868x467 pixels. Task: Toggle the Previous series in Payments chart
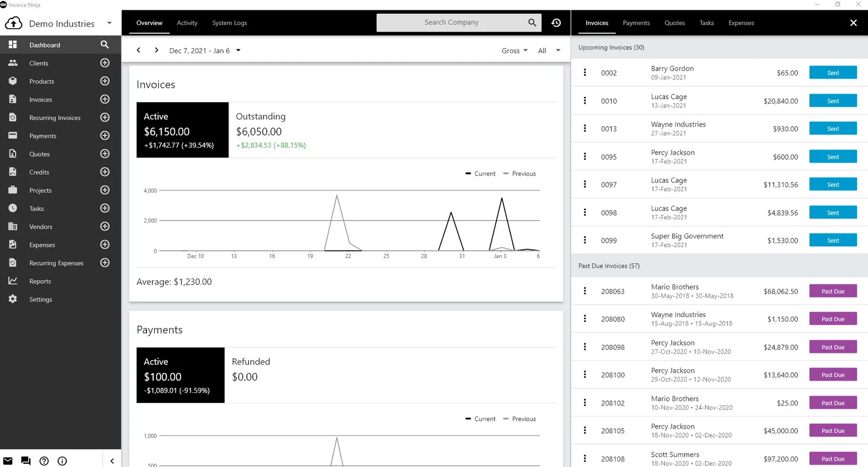(x=520, y=419)
